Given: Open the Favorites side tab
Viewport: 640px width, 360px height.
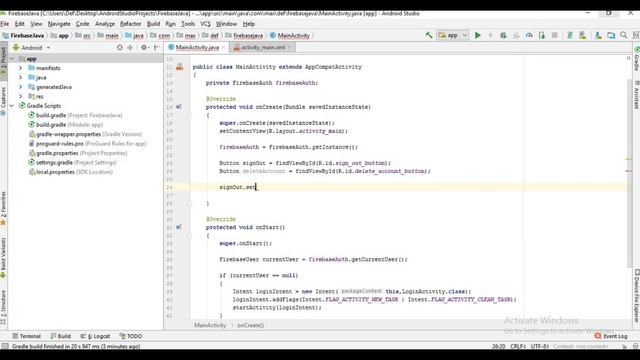Looking at the screenshot, I should [3, 208].
